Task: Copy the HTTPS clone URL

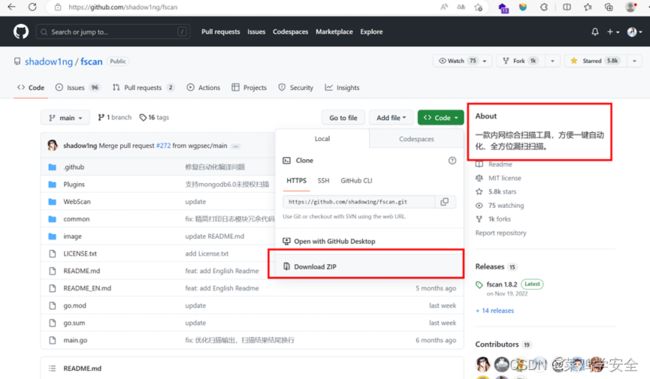Action: click(444, 202)
